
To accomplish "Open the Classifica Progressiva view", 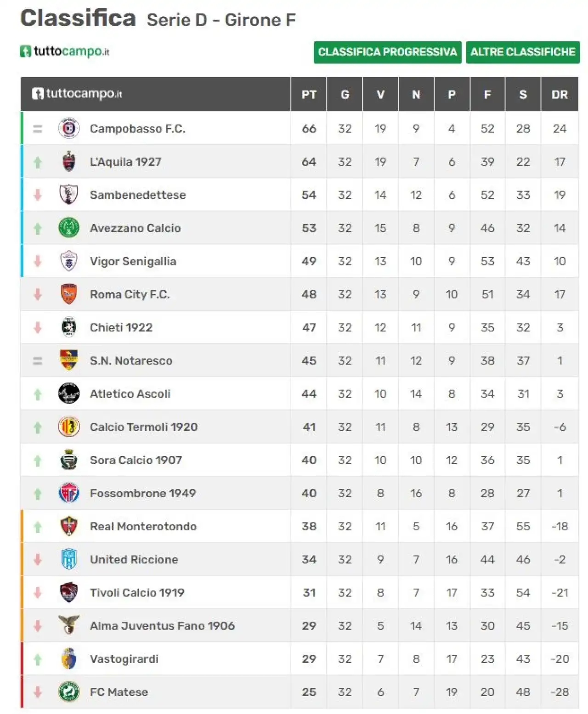I will (387, 52).
